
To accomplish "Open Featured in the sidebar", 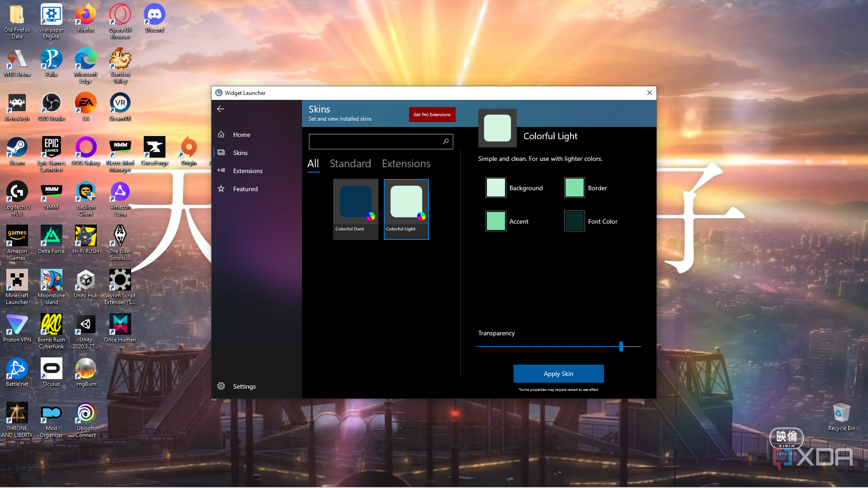I will (x=245, y=189).
